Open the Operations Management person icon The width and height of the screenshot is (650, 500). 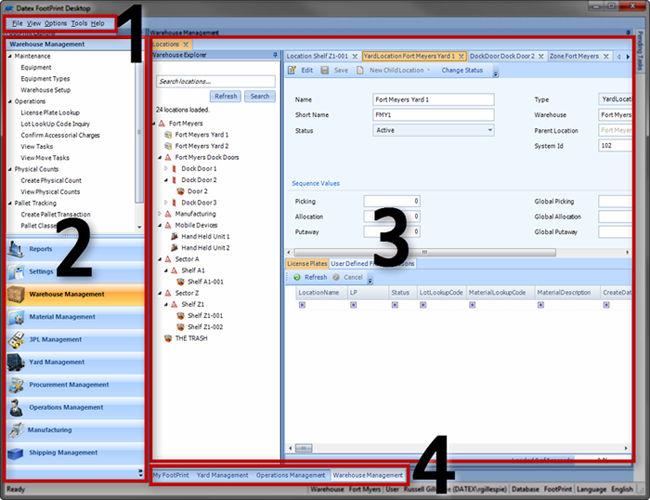pos(16,408)
